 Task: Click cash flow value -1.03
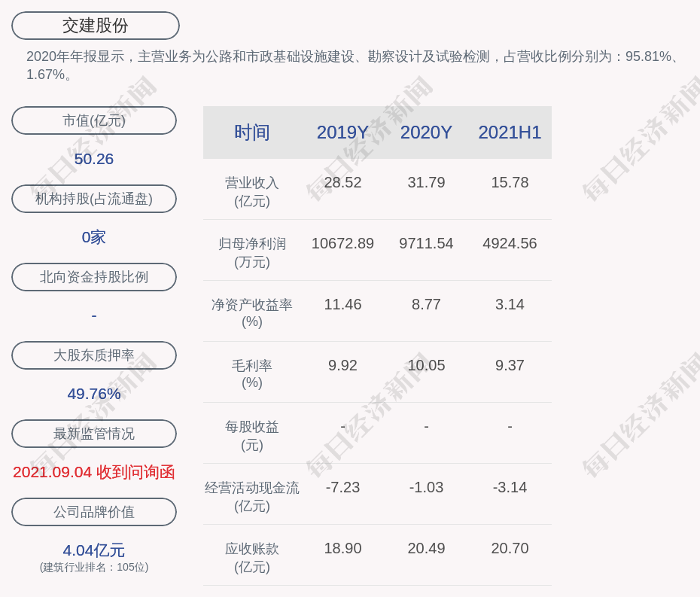coord(426,487)
